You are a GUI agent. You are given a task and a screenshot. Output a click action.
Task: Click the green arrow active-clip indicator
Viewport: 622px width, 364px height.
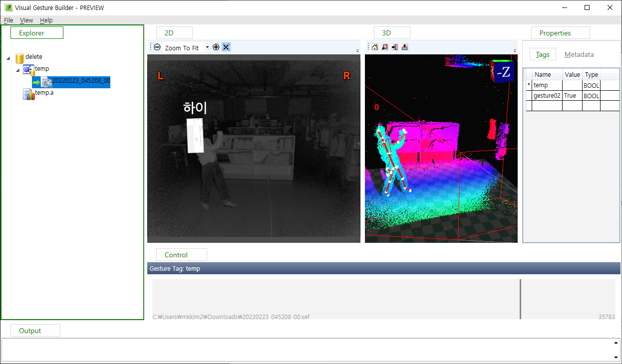click(36, 82)
